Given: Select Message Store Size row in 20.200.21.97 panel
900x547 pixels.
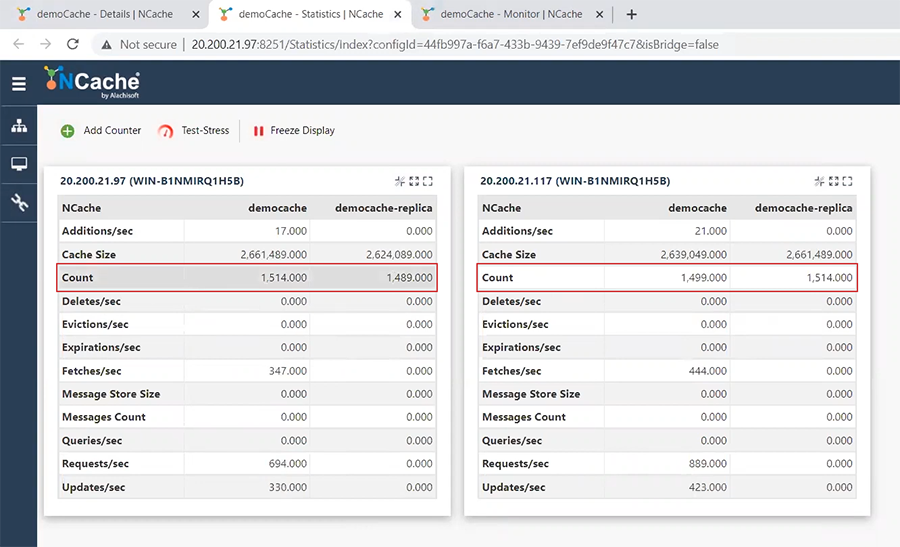Looking at the screenshot, I should (x=247, y=394).
